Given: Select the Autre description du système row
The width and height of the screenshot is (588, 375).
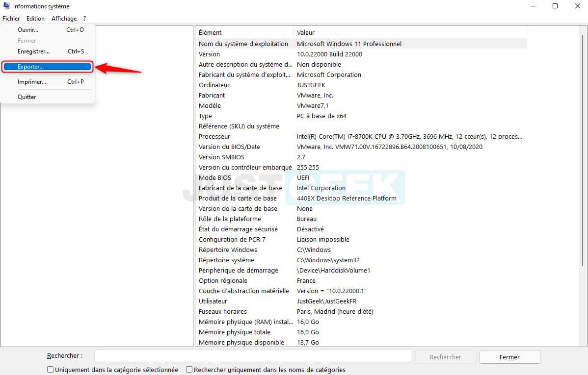Looking at the screenshot, I should 361,64.
